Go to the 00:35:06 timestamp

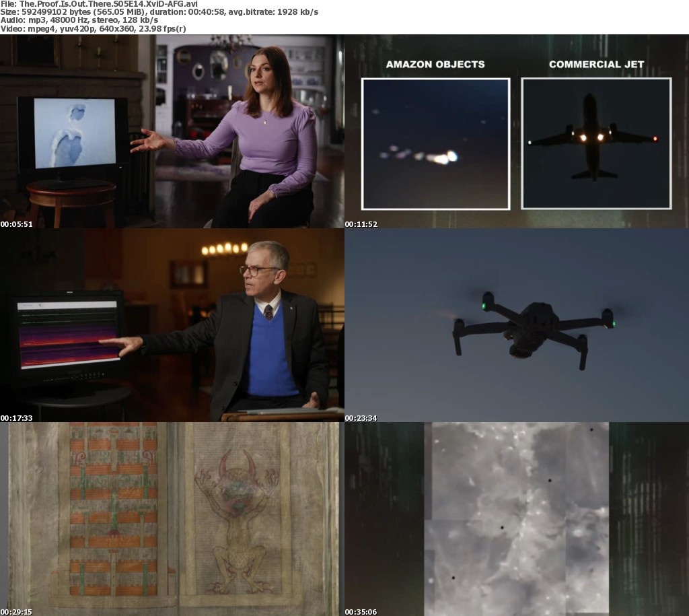(361, 611)
